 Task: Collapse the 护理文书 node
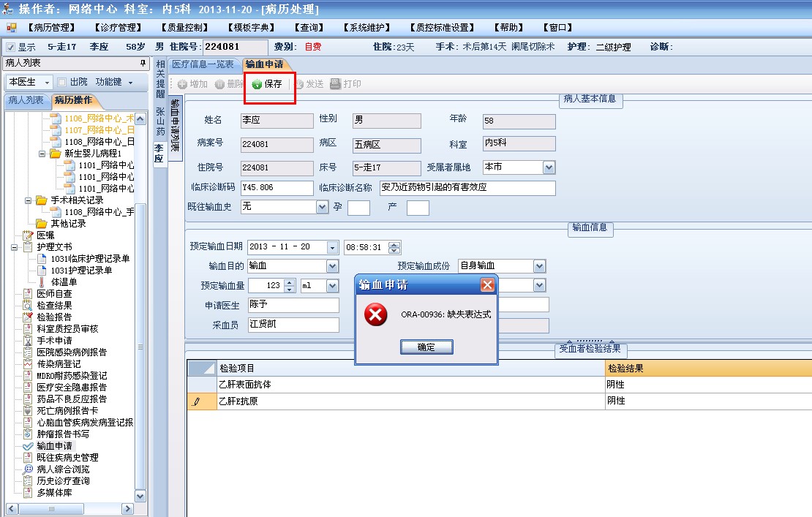tap(14, 247)
